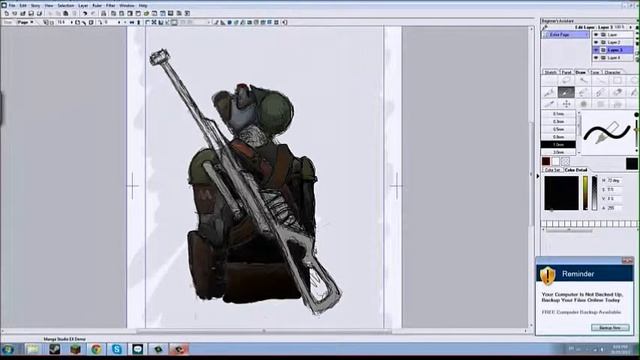Pick the white color swatch
Image resolution: width=640 pixels, height=360 pixels.
click(556, 162)
